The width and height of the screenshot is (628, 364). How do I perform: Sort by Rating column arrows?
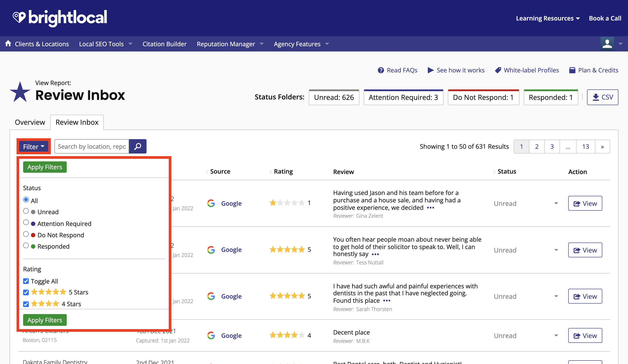pos(270,171)
